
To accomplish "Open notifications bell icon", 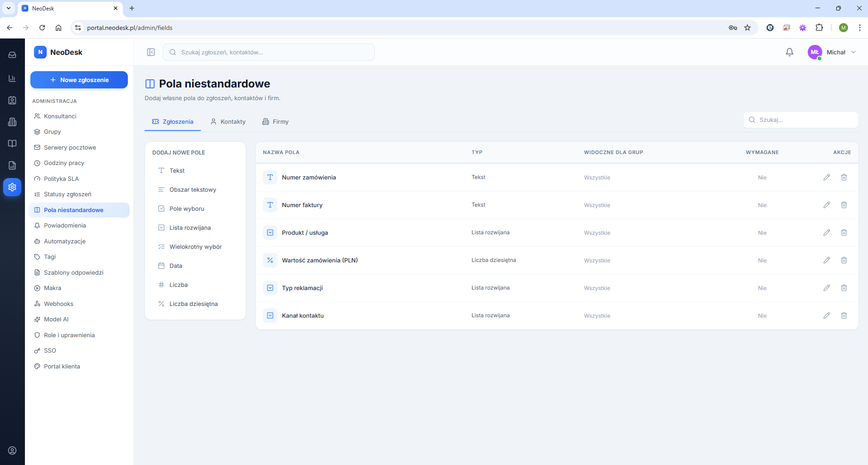I will click(x=790, y=52).
